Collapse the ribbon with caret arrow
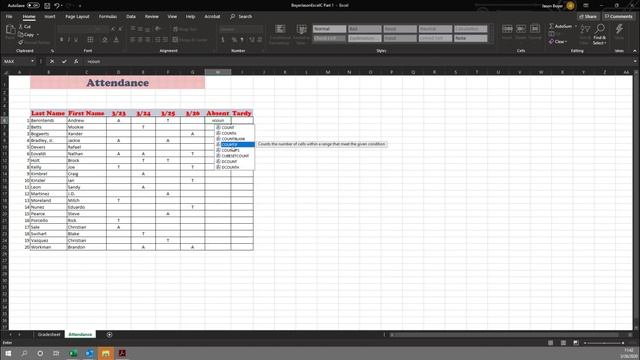 coord(635,51)
